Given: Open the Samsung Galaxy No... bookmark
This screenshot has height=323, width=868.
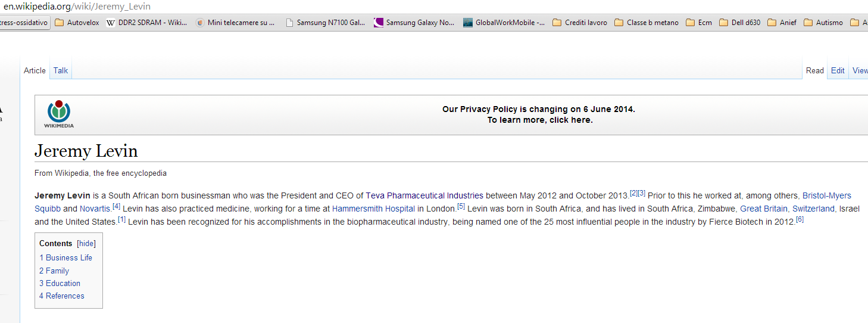Looking at the screenshot, I should (x=414, y=23).
